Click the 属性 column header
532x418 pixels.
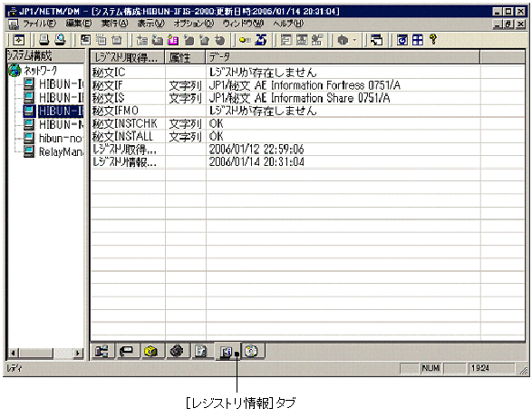[185, 57]
